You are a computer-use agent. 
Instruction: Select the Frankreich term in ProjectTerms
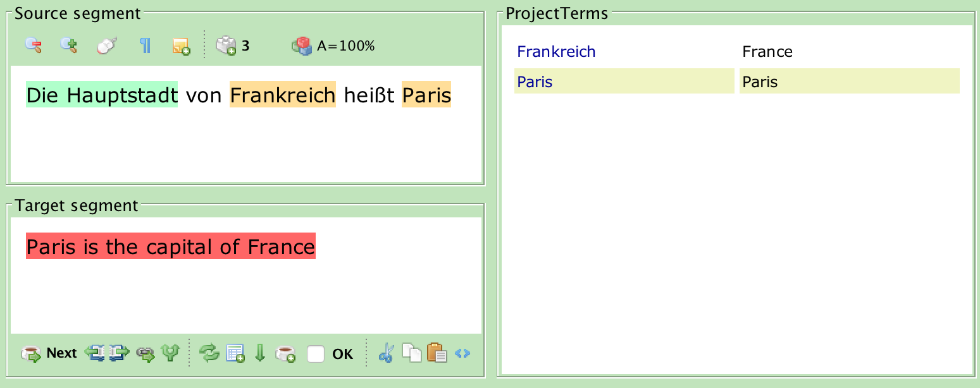pyautogui.click(x=556, y=52)
